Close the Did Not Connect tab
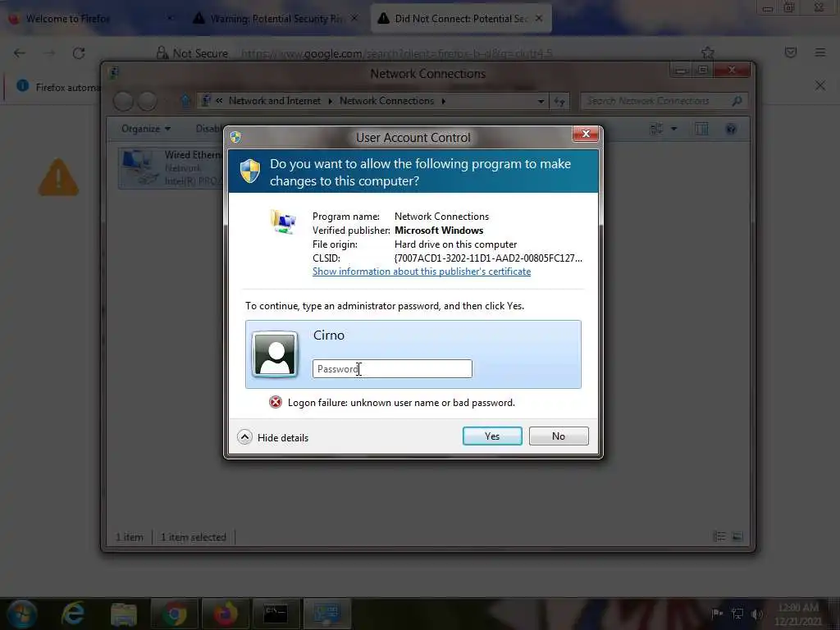Viewport: 840px width, 630px height. pyautogui.click(x=539, y=18)
